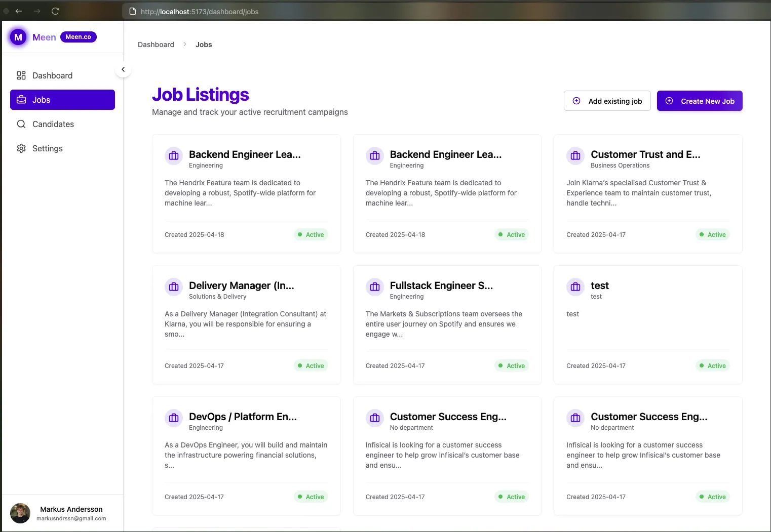
Task: Click the browser back arrow
Action: [x=19, y=11]
